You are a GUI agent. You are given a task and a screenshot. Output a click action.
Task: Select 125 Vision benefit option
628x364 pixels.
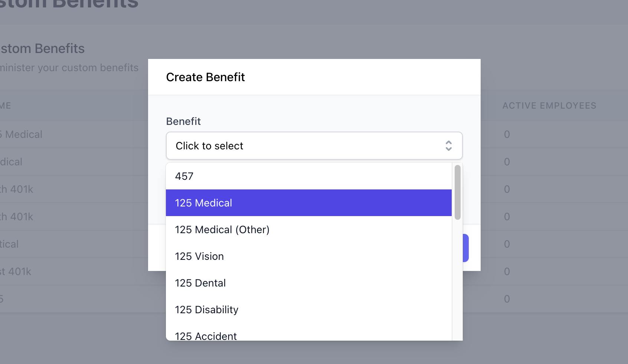(308, 257)
